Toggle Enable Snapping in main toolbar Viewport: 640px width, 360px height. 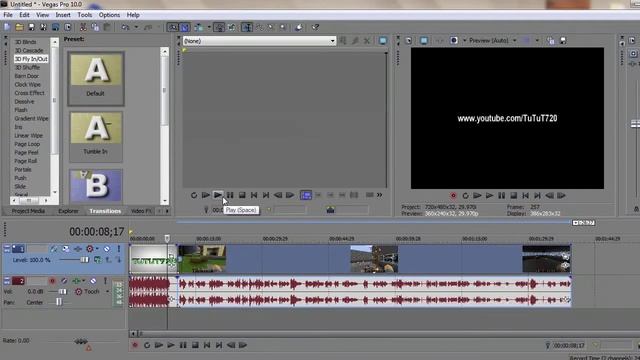click(173, 27)
